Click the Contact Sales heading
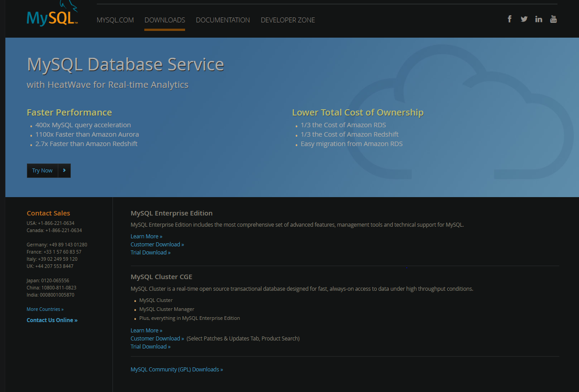The height and width of the screenshot is (392, 579). (x=48, y=213)
